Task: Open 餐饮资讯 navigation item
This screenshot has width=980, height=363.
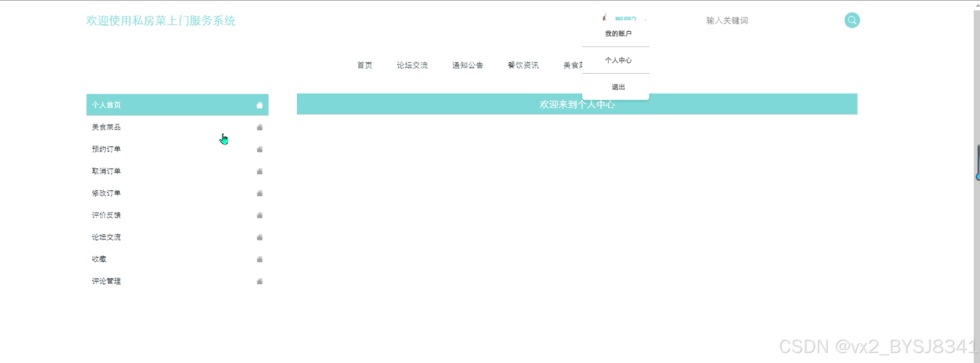Action: 523,65
